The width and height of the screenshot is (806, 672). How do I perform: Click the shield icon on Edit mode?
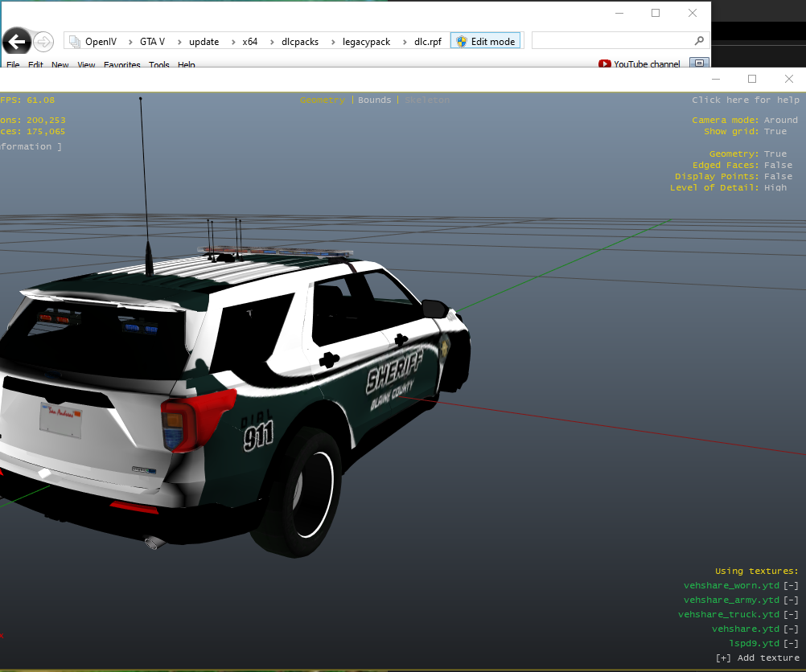[462, 42]
